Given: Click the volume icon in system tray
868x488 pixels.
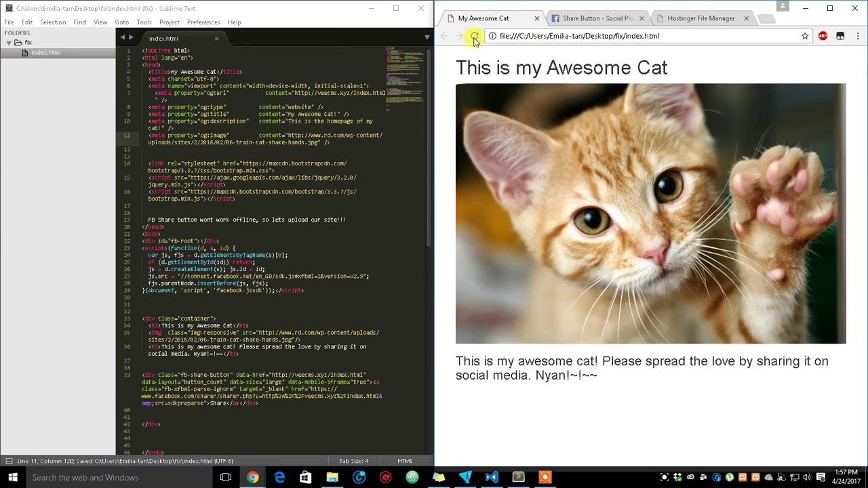Looking at the screenshot, I should (x=807, y=477).
